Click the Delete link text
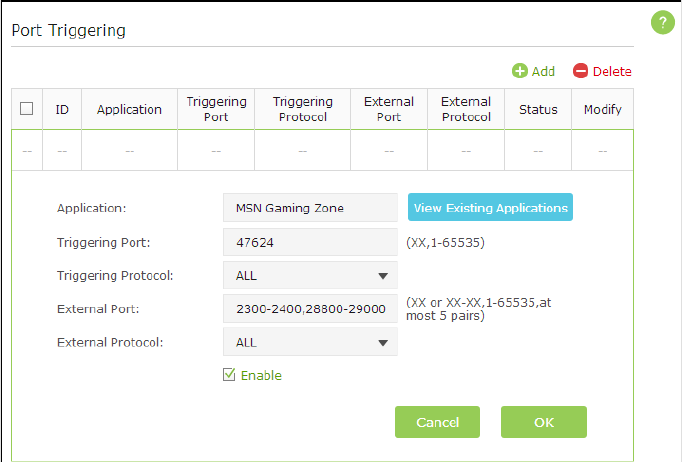682x462 pixels. pyautogui.click(x=612, y=71)
